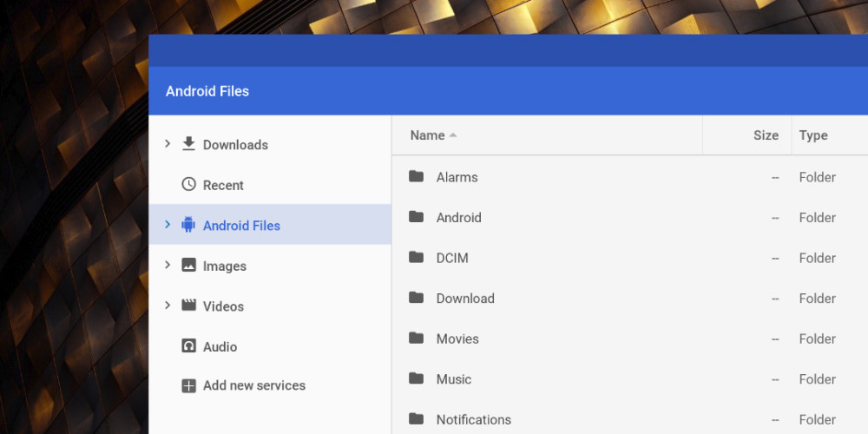Viewport: 868px width, 434px height.
Task: Sort files by Type column header
Action: pos(813,135)
